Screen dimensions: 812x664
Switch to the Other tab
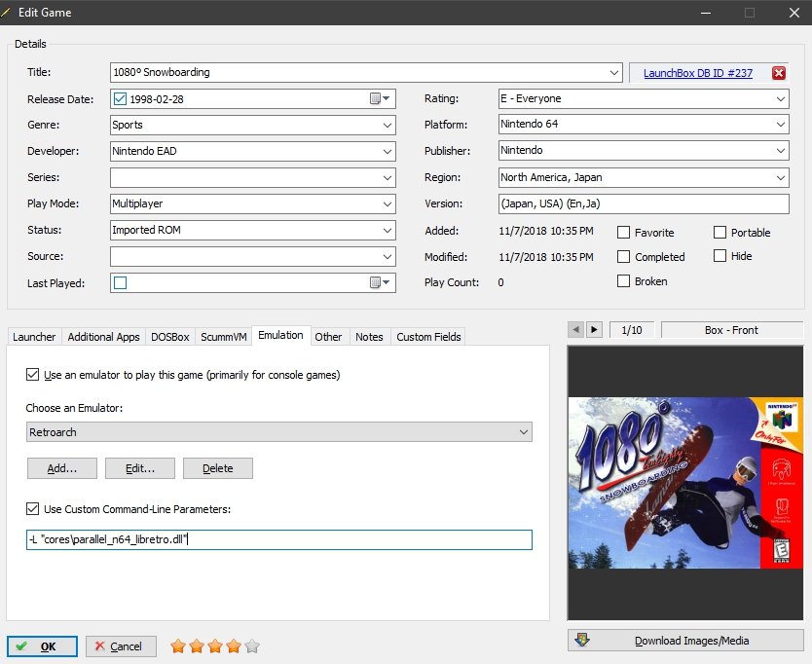point(328,337)
